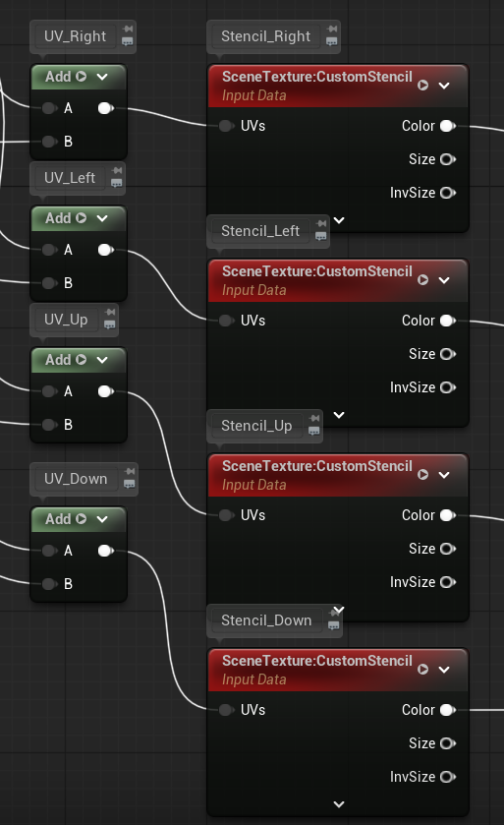This screenshot has height=825, width=504.
Task: Collapse the UV_Left Add node header chevron
Action: (102, 218)
